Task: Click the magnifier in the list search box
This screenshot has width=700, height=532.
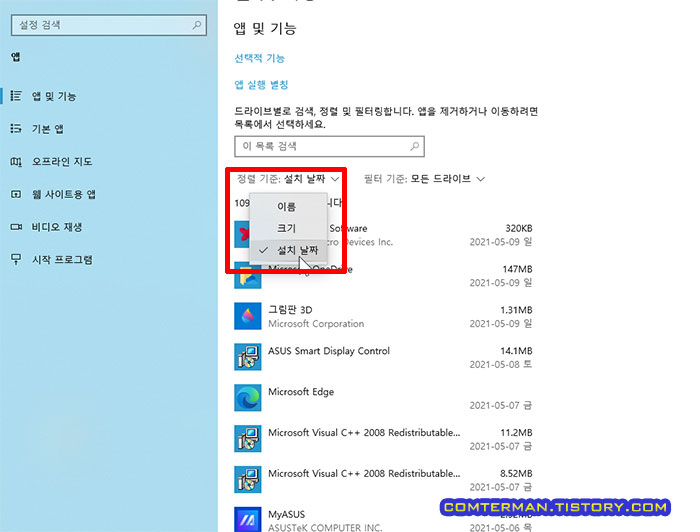Action: [x=414, y=146]
